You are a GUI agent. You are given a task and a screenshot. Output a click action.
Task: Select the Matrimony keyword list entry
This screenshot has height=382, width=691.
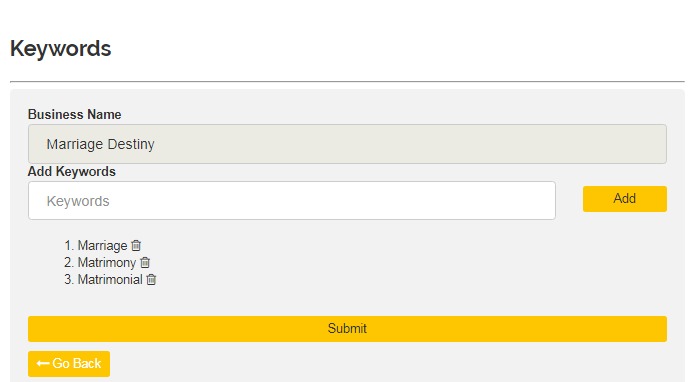click(107, 263)
